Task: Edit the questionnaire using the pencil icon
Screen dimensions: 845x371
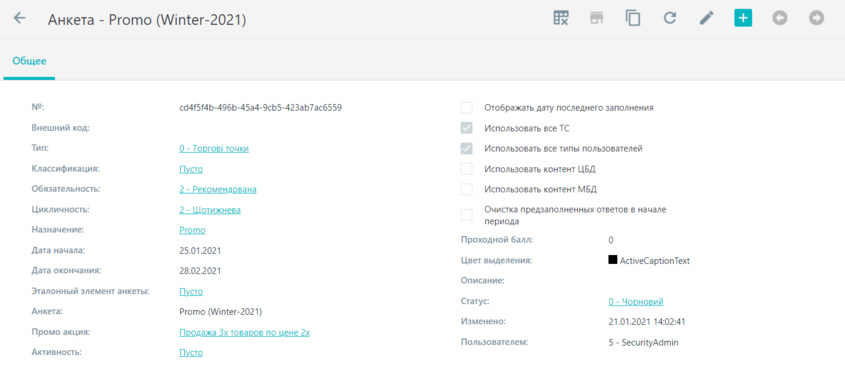Action: coord(706,18)
